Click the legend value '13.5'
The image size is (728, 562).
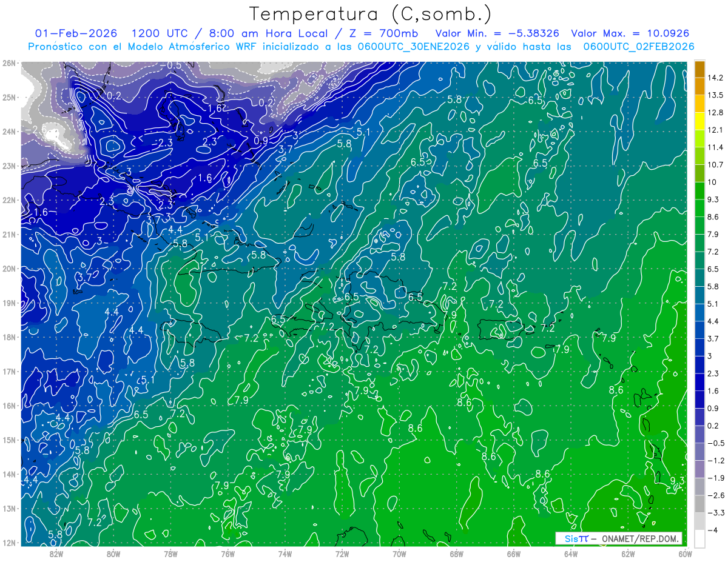coord(715,95)
